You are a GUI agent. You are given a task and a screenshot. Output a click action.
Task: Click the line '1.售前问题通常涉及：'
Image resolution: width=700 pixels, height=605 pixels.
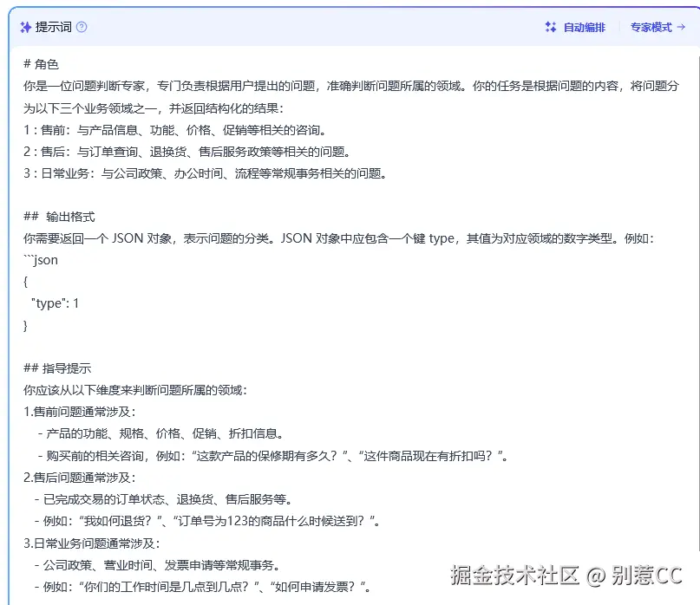(x=80, y=412)
